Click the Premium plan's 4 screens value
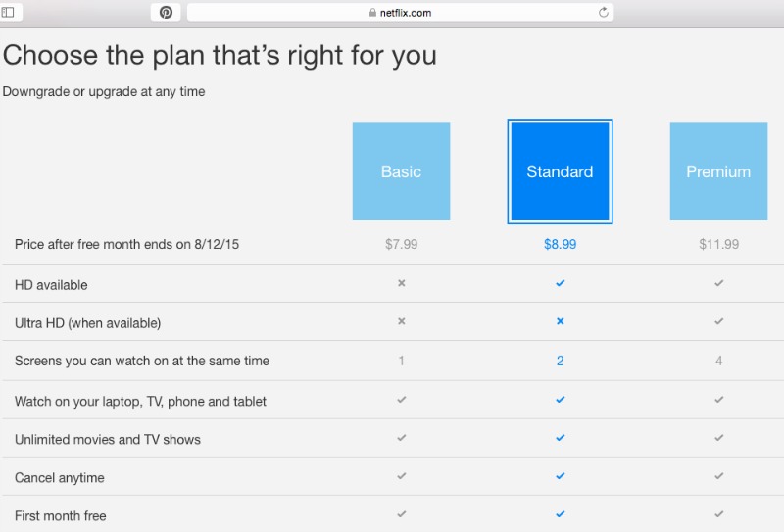 point(718,361)
